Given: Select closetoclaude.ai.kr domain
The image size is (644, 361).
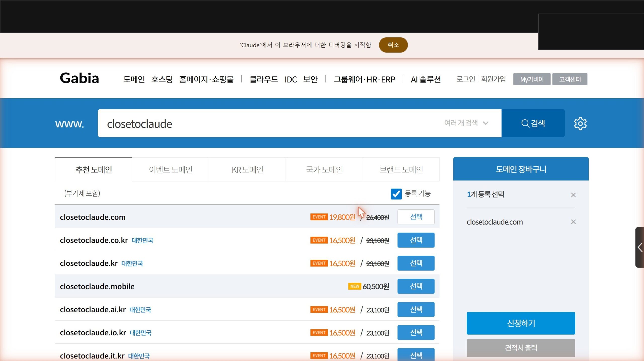Looking at the screenshot, I should point(416,309).
